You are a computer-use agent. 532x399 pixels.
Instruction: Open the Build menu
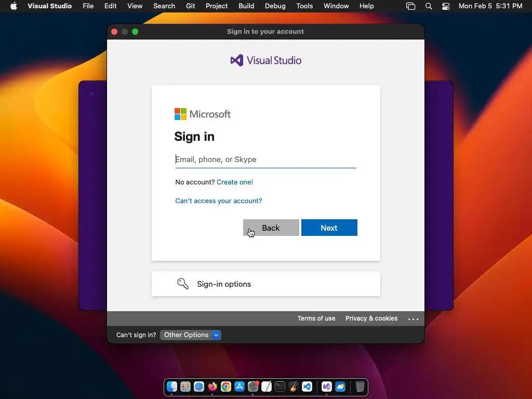(x=246, y=6)
